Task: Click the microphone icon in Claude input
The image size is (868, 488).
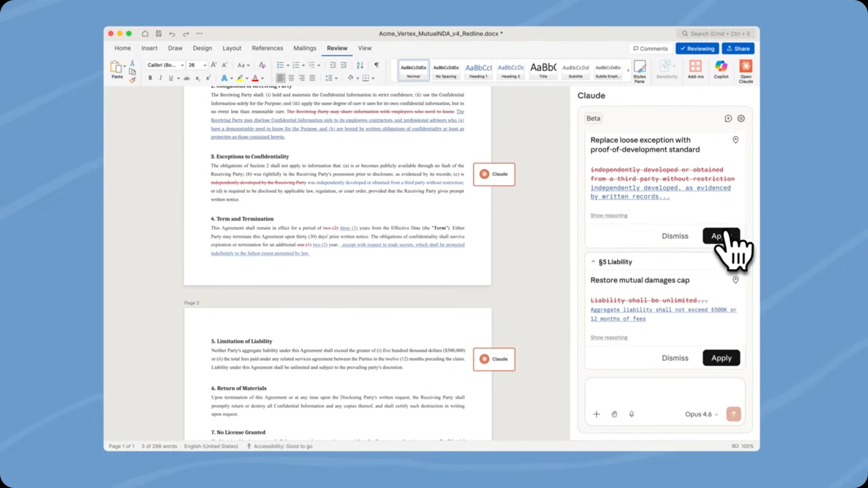Action: point(632,414)
